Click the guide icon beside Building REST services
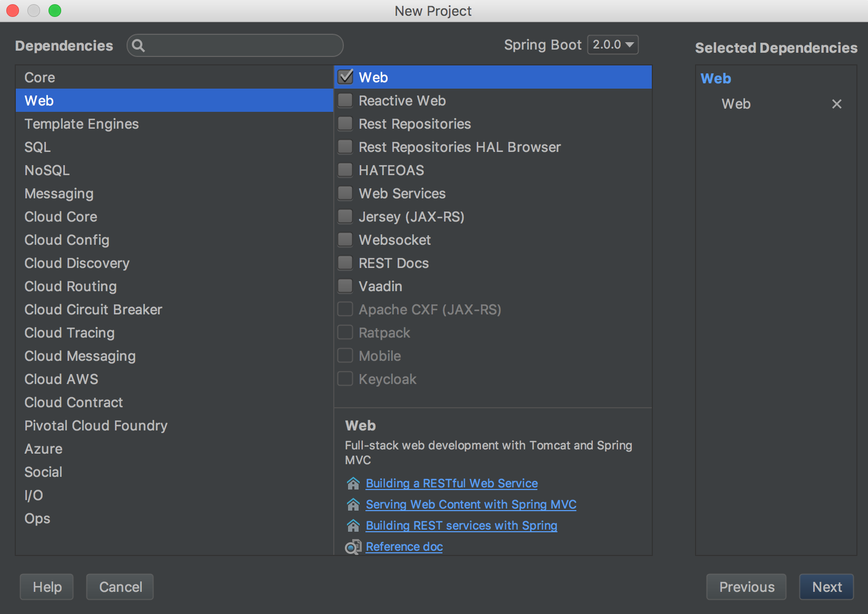 (353, 525)
